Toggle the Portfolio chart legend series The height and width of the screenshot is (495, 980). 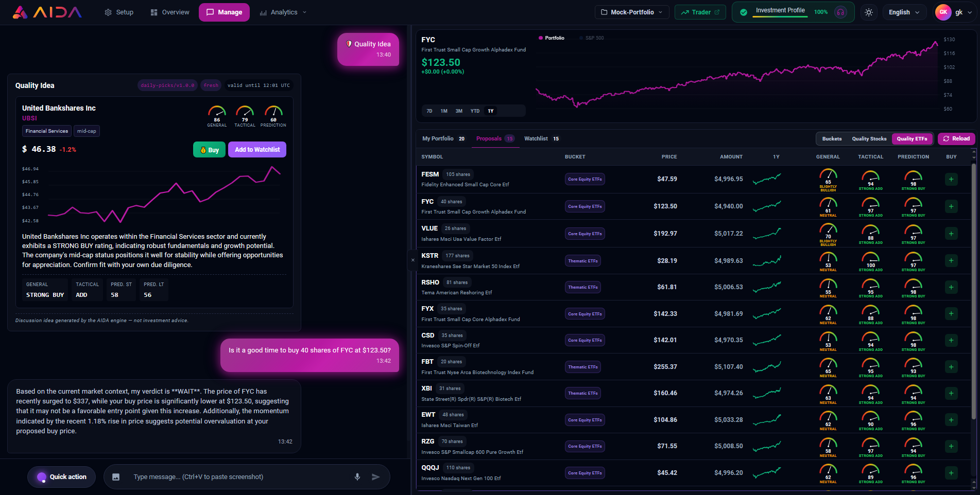552,38
